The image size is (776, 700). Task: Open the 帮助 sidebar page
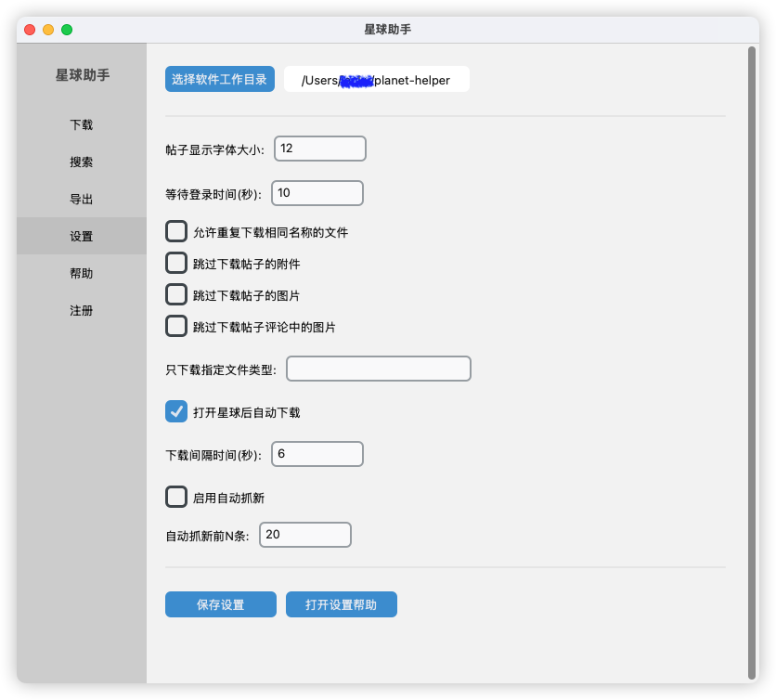82,273
